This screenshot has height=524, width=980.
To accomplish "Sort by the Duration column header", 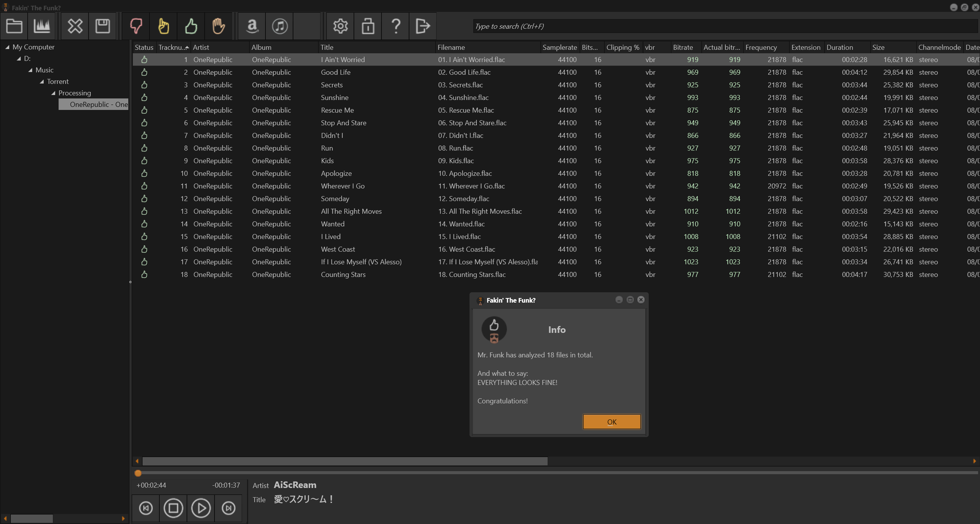I will (x=839, y=47).
